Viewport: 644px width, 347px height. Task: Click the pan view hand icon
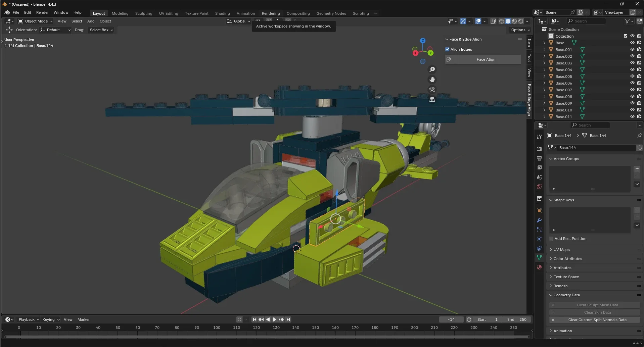coord(432,80)
